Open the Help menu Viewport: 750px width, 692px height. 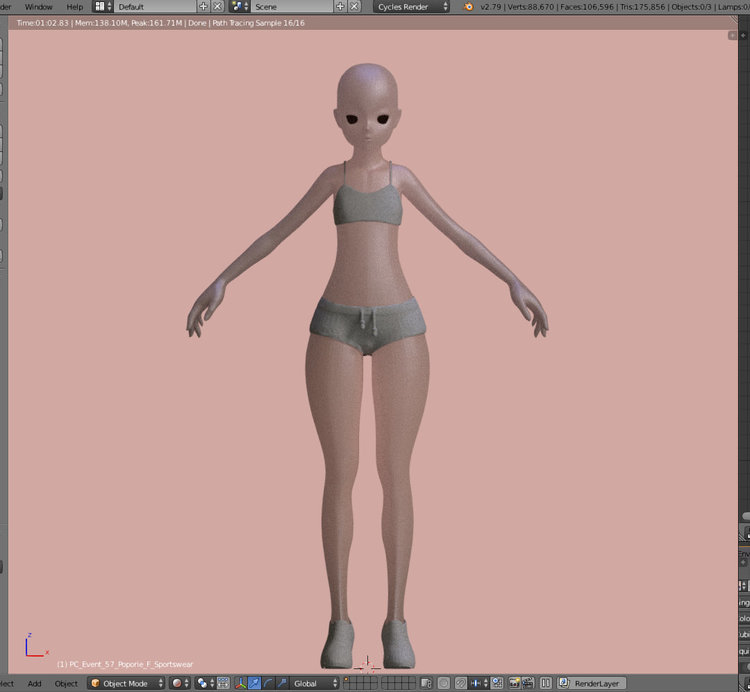click(75, 7)
